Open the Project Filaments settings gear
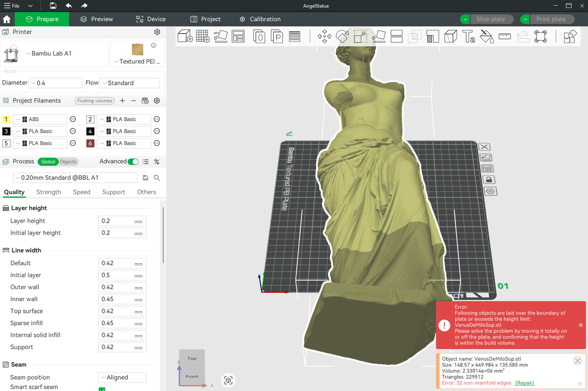Image resolution: width=588 pixels, height=391 pixels. coord(157,101)
